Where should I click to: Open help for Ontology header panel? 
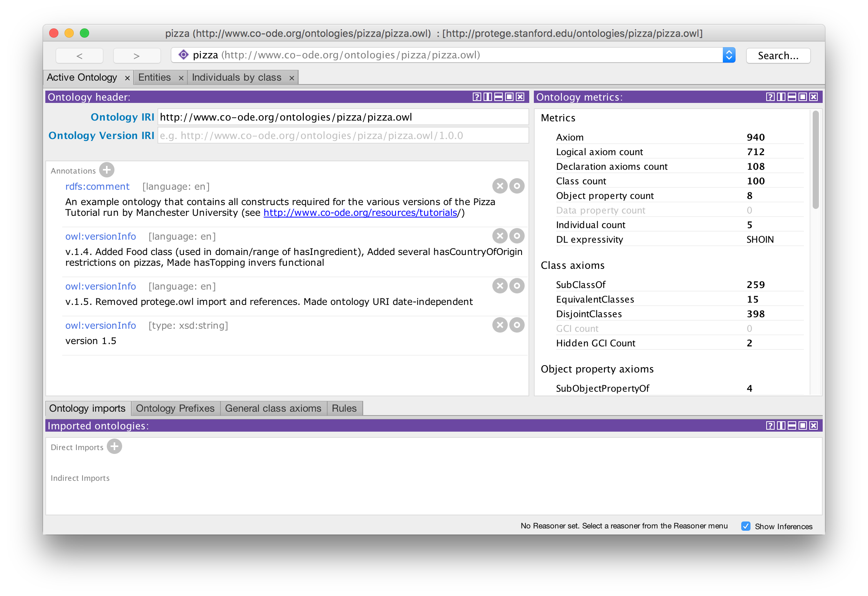click(477, 97)
